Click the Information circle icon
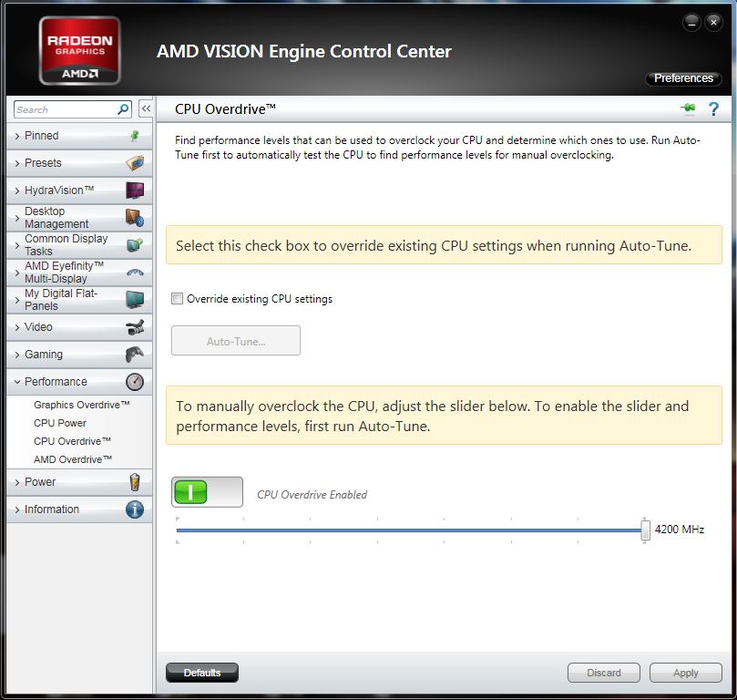 (135, 510)
